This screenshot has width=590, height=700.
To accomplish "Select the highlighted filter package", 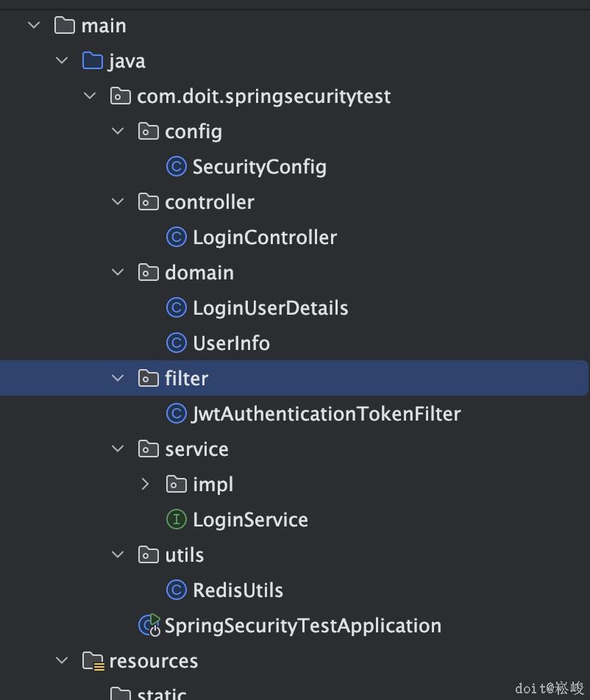I will point(186,379).
